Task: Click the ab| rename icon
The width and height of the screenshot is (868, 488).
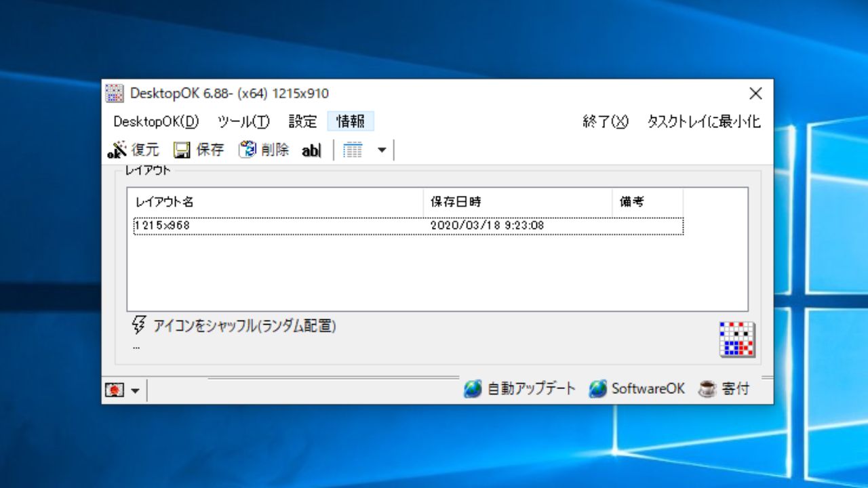Action: point(312,150)
